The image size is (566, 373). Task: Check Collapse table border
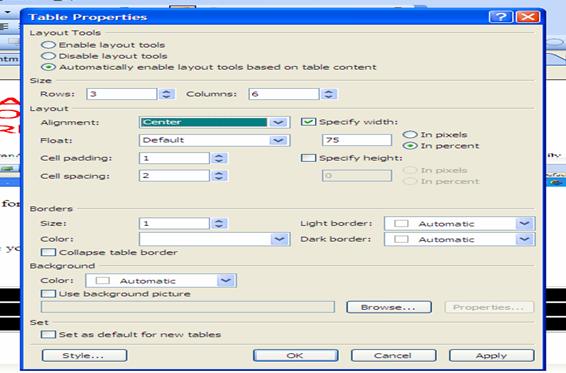click(48, 252)
